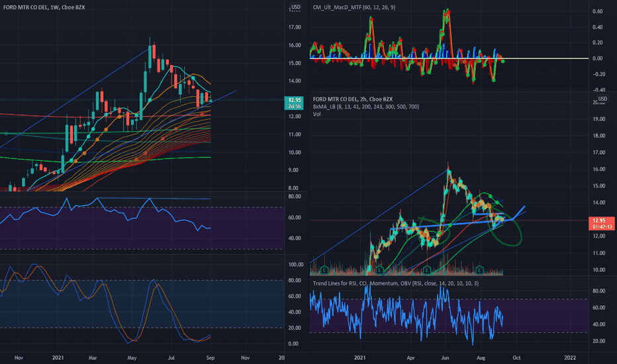Click the second earnings E marker, just after 2021
Viewport: 617px width, 364px height.
(379, 270)
